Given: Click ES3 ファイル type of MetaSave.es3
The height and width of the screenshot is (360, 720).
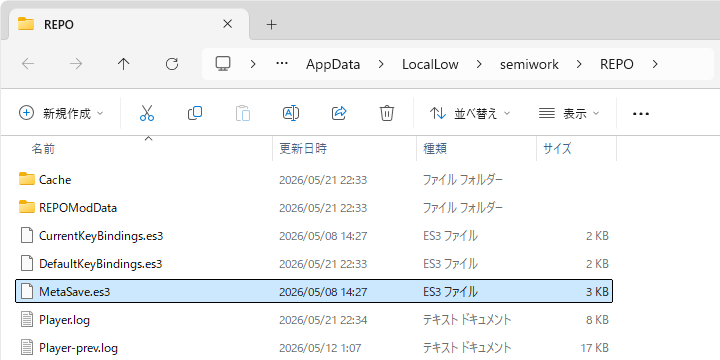Looking at the screenshot, I should (x=450, y=292).
